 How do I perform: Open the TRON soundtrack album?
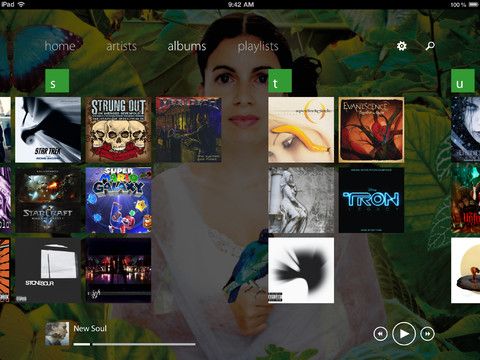pos(371,200)
